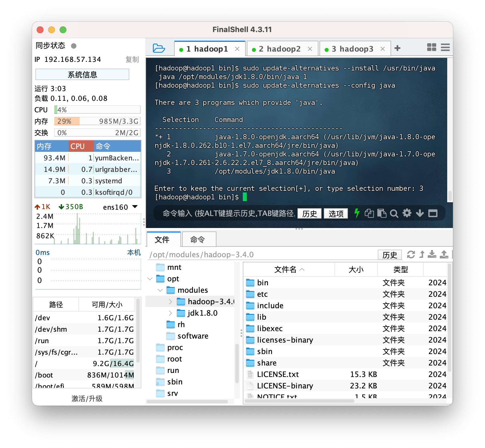This screenshot has height=448, width=485.
Task: Click the /opt/modules/hadoop-3.4.0 path field
Action: click(262, 255)
